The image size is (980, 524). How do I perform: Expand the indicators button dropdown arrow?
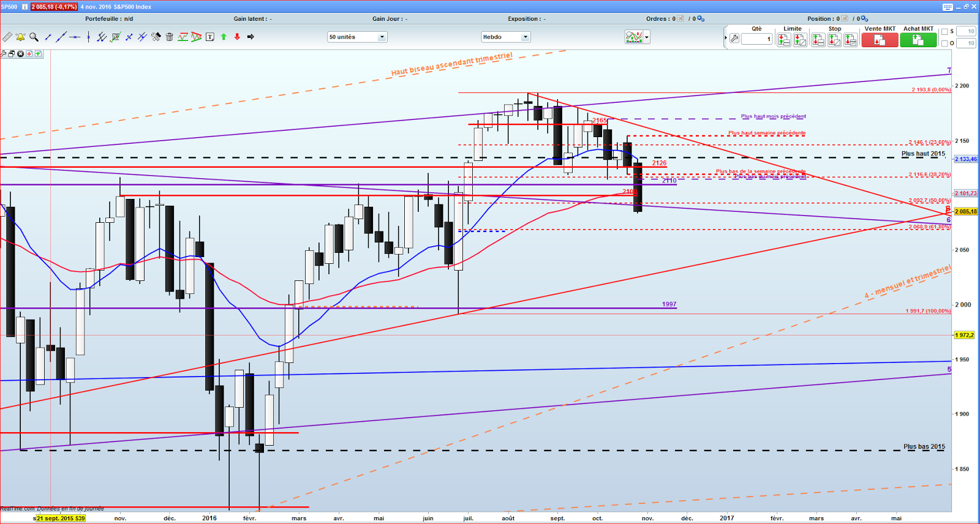pos(646,37)
